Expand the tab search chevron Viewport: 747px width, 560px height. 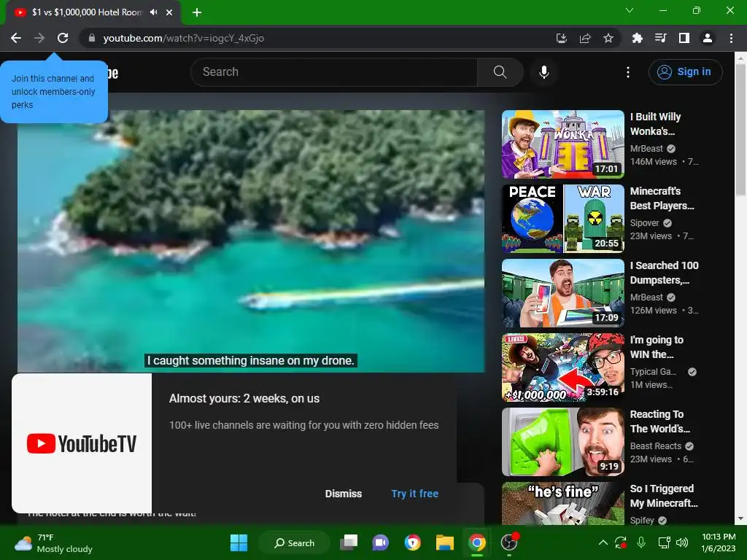click(x=630, y=10)
